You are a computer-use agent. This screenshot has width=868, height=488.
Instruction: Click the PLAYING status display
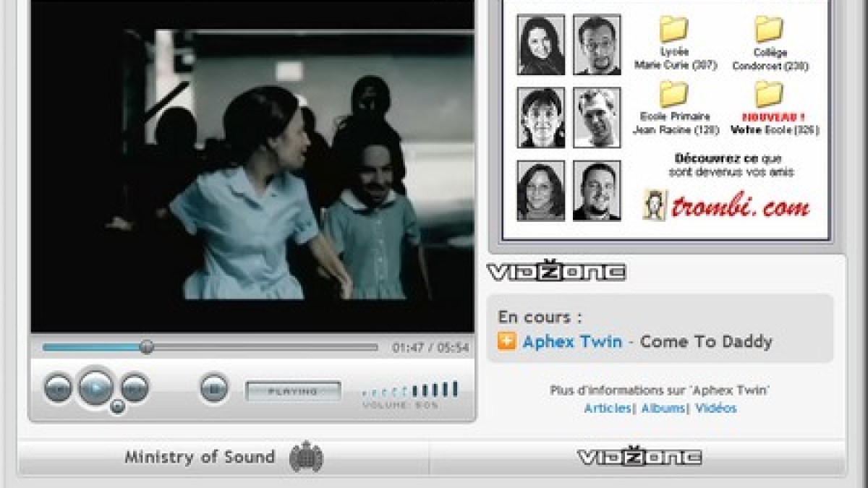pos(293,391)
